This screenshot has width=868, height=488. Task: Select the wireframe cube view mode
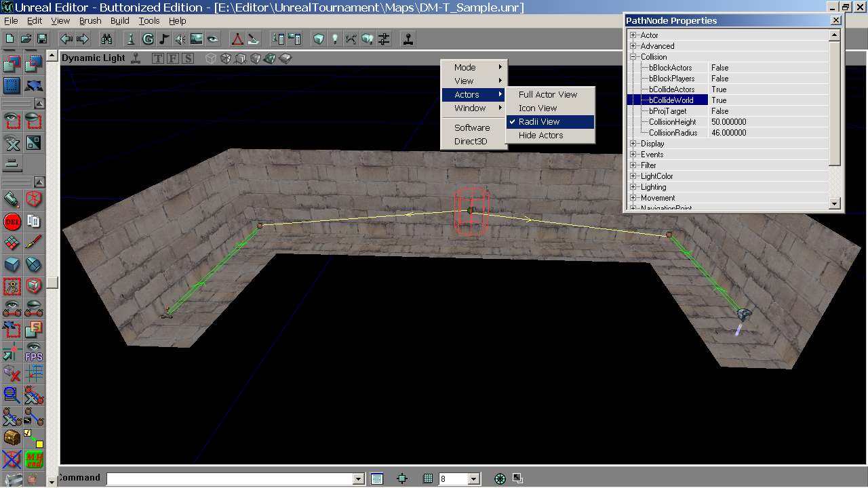point(211,58)
